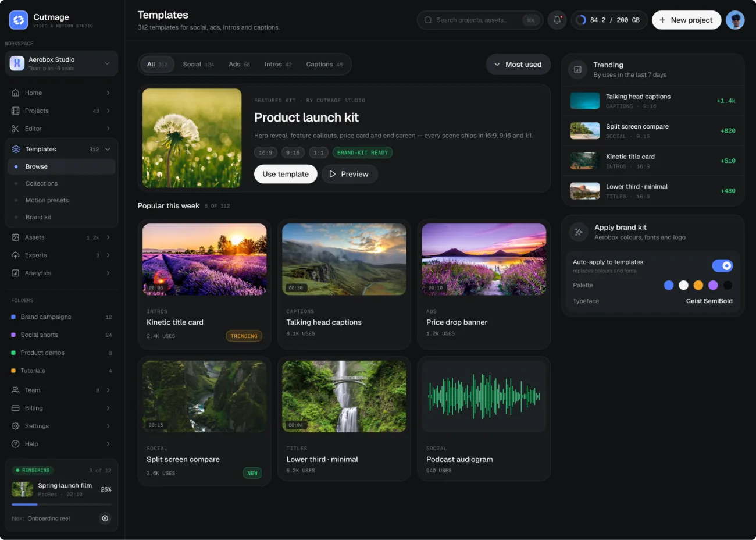
Task: Click the Analytics chart icon
Action: [x=16, y=273]
